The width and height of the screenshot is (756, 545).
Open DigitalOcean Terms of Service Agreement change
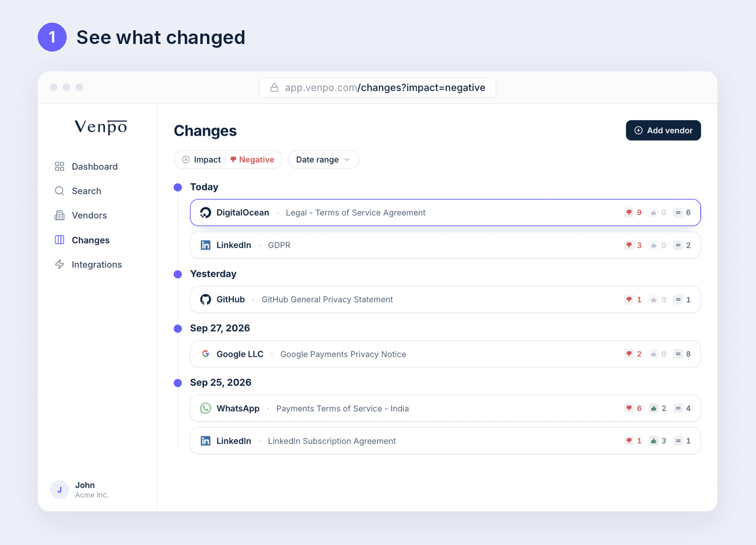point(445,213)
